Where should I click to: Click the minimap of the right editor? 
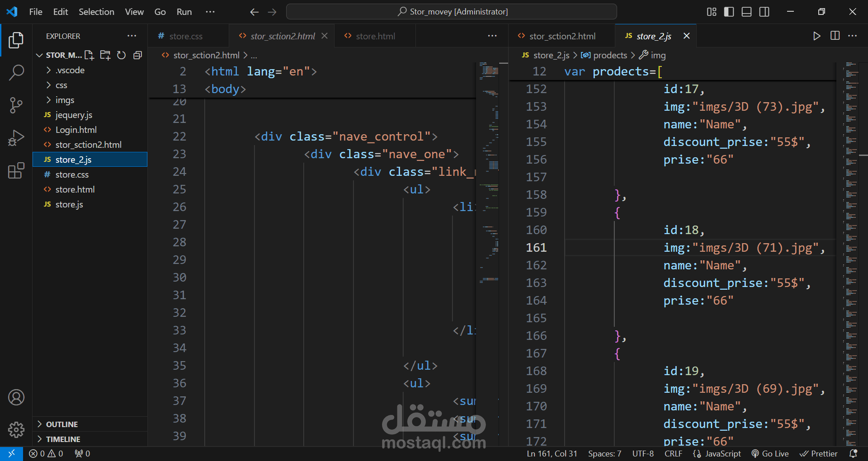(x=851, y=253)
